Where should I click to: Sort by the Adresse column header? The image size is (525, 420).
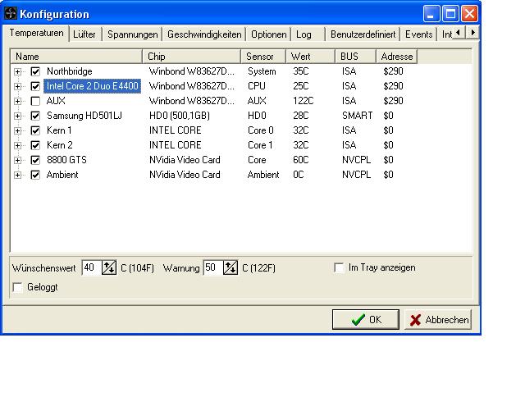397,57
